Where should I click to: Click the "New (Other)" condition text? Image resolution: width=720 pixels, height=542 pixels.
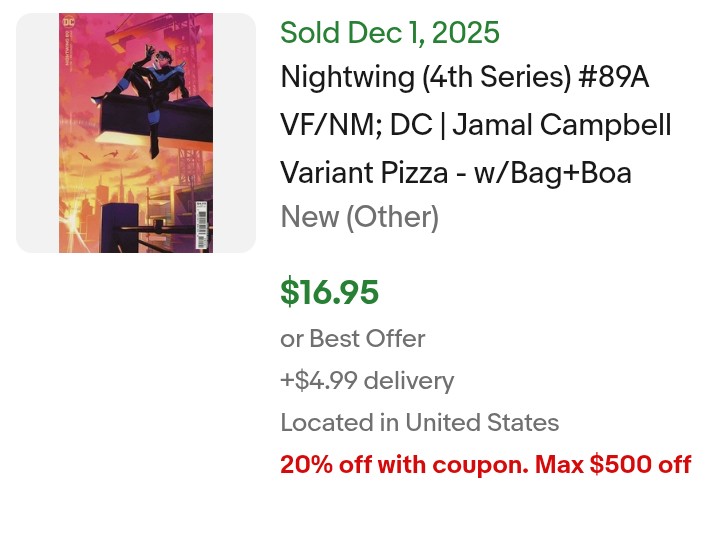pos(359,216)
